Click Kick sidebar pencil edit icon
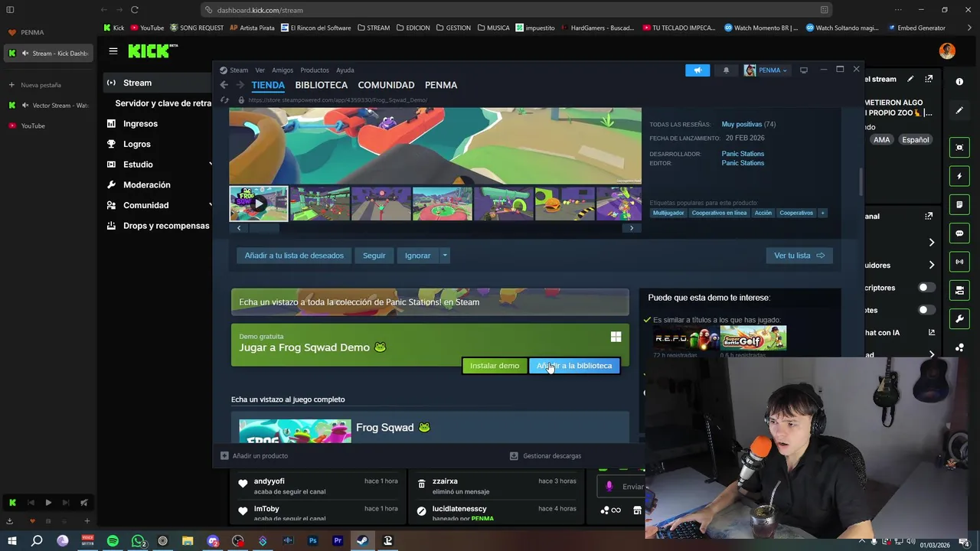 coord(959,110)
